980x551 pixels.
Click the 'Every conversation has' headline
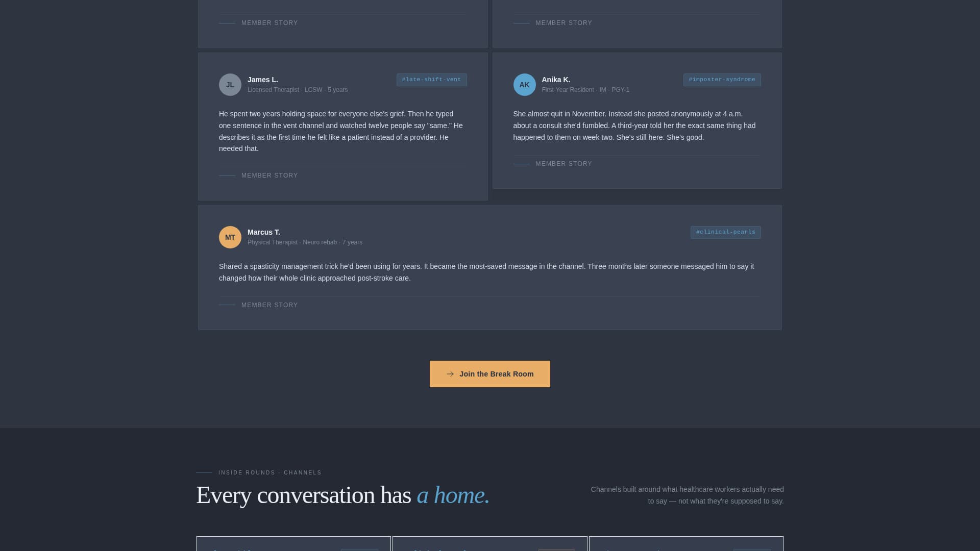pos(303,494)
